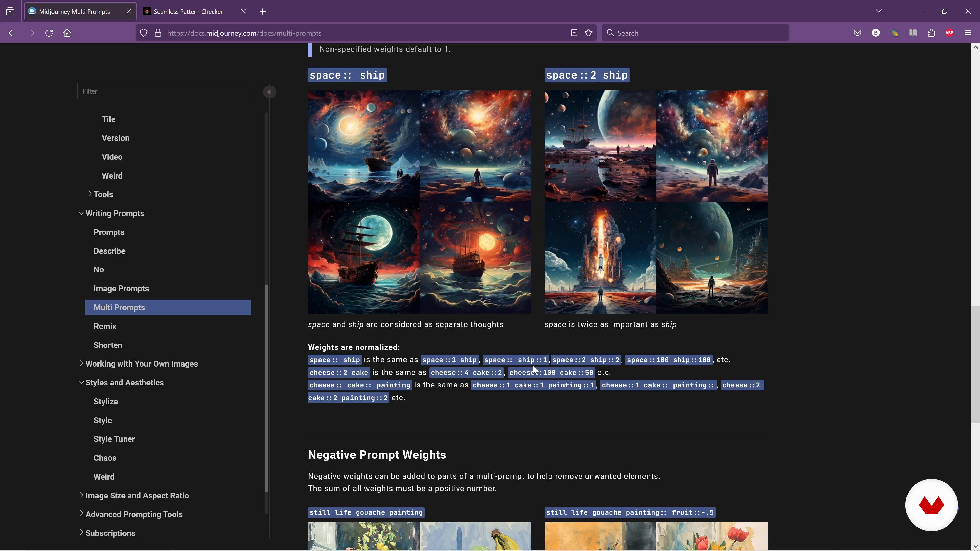
Task: Open Weird under the Video entry
Action: click(112, 176)
